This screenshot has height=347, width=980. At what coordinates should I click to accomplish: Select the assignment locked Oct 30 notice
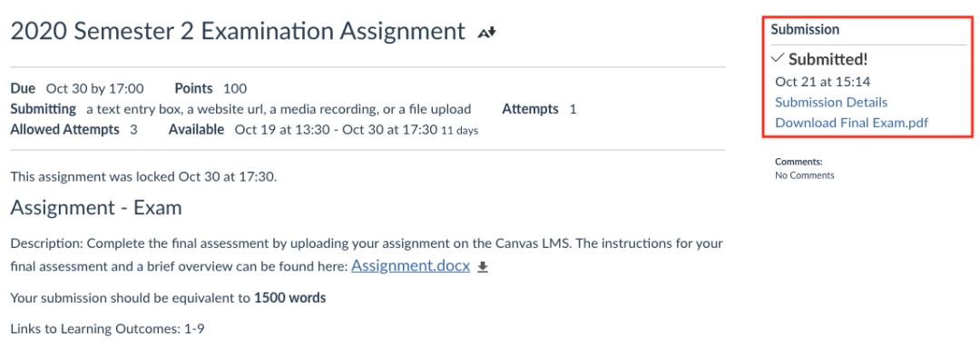143,176
